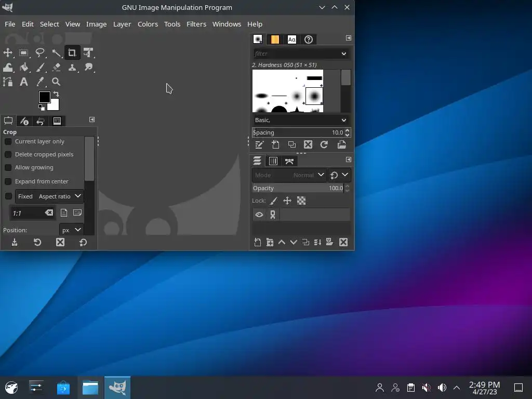
Task: Edit this brush icon button
Action: (259, 145)
